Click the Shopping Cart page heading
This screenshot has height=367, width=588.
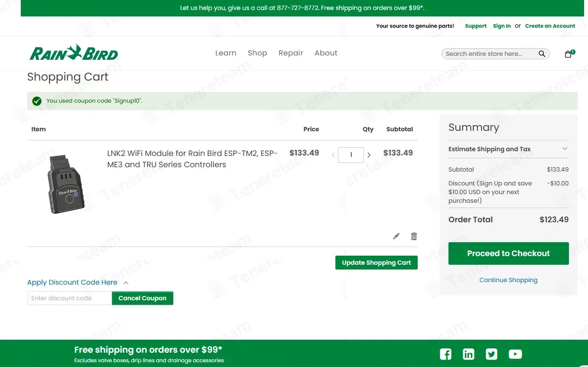pyautogui.click(x=68, y=77)
